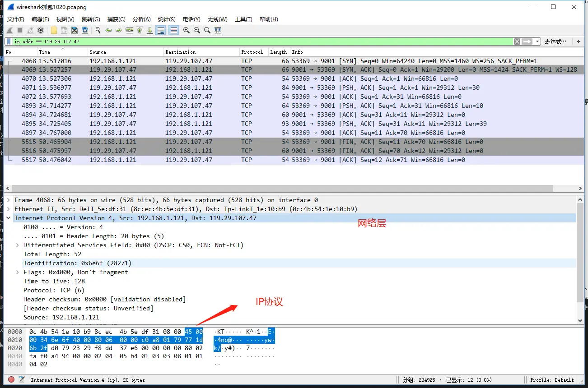The height and width of the screenshot is (388, 588).
Task: Open the 编辑(E) menu
Action: click(x=40, y=19)
